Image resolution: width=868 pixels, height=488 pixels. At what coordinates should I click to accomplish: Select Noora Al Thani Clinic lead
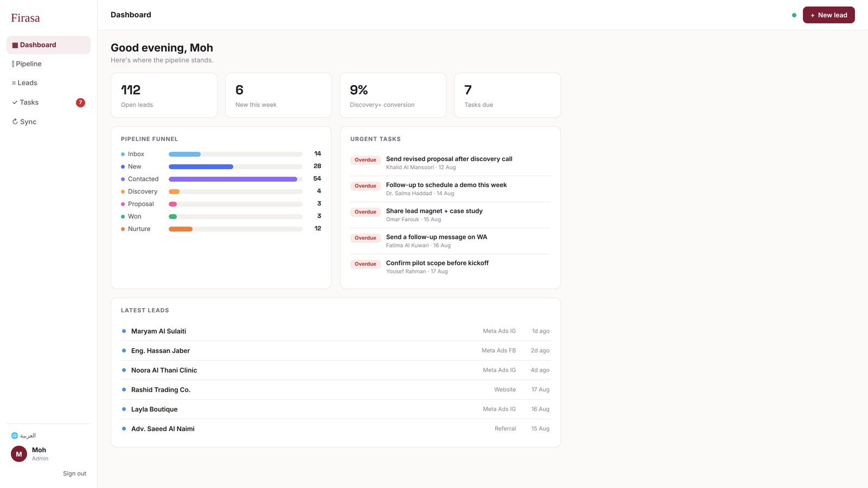[x=336, y=370]
